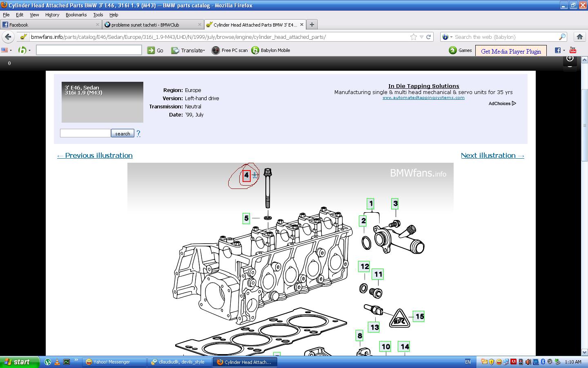The width and height of the screenshot is (588, 368).
Task: Switch to the BMWClub tab
Action: (x=153, y=25)
